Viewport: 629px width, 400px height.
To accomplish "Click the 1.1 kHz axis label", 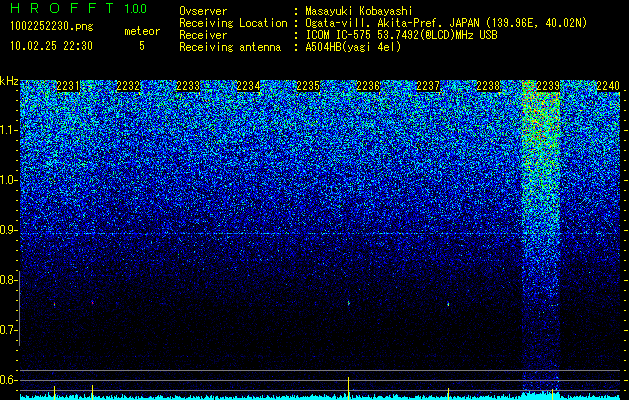I will click(x=8, y=130).
